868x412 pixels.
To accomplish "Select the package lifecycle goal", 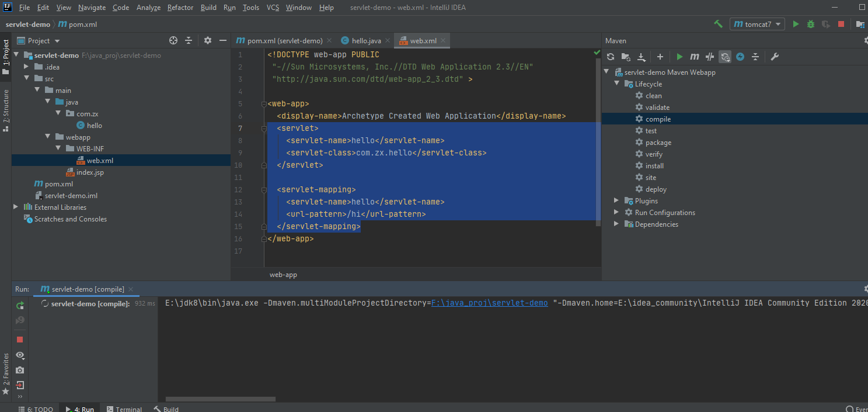I will tap(658, 143).
